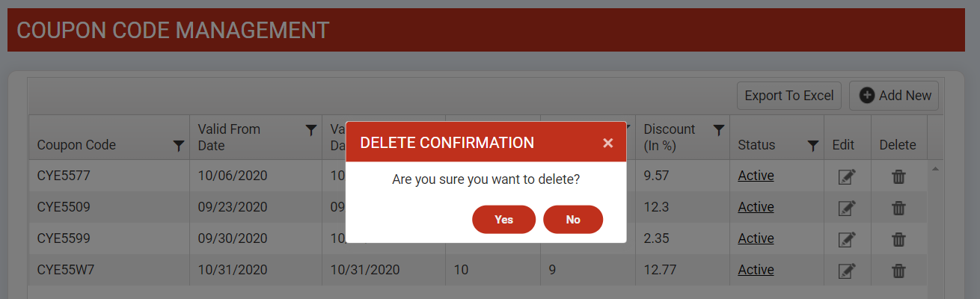
Task: Click the Active status link for CYE5577
Action: click(x=756, y=176)
